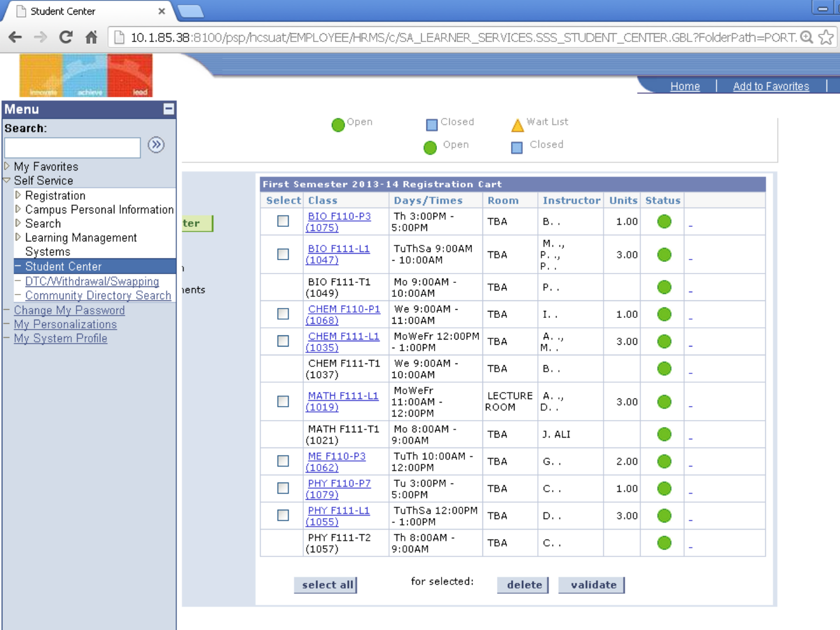Open DTC/Withdrawal/Swapping menu link
Screen dimensions: 840x630
pyautogui.click(x=92, y=281)
